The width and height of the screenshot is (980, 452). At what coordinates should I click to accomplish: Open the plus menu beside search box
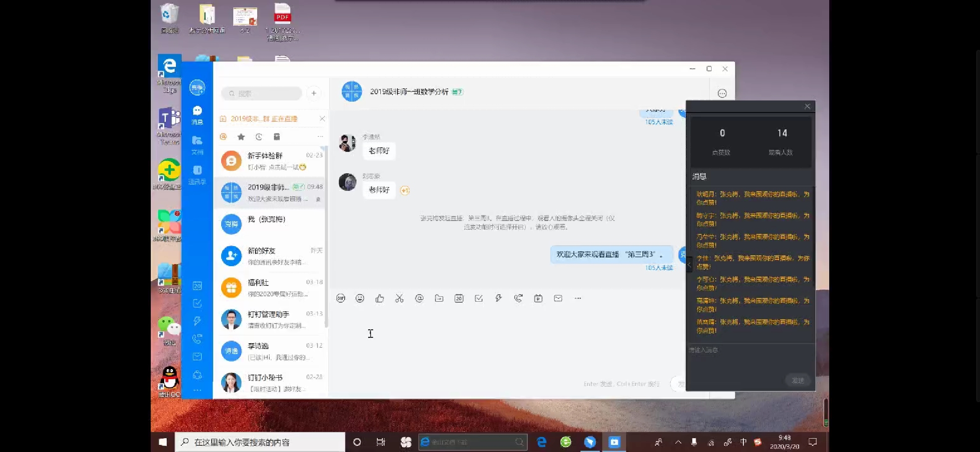tap(314, 93)
